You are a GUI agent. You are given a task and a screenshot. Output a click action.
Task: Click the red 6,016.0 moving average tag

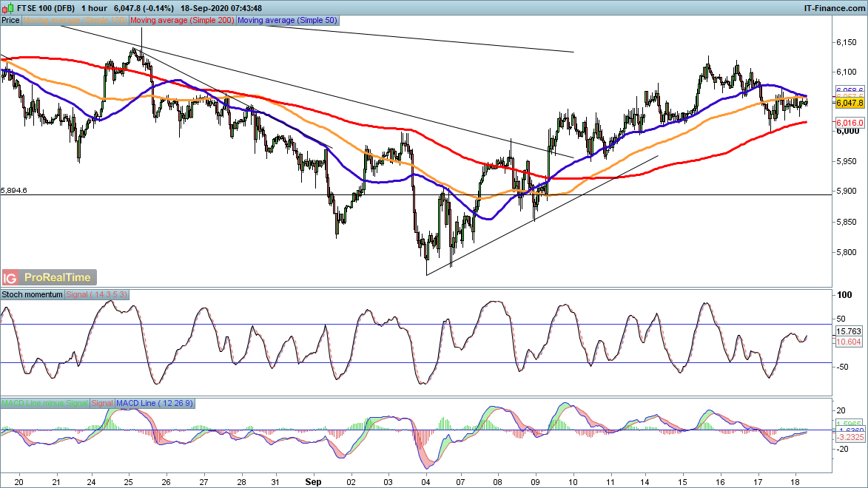[850, 123]
